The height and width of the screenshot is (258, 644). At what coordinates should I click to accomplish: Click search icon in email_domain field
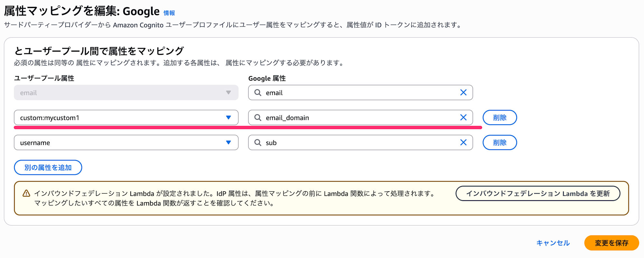pyautogui.click(x=258, y=117)
